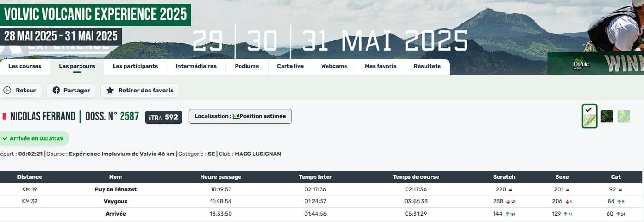Click the chart icon in Localisation button

tap(236, 116)
